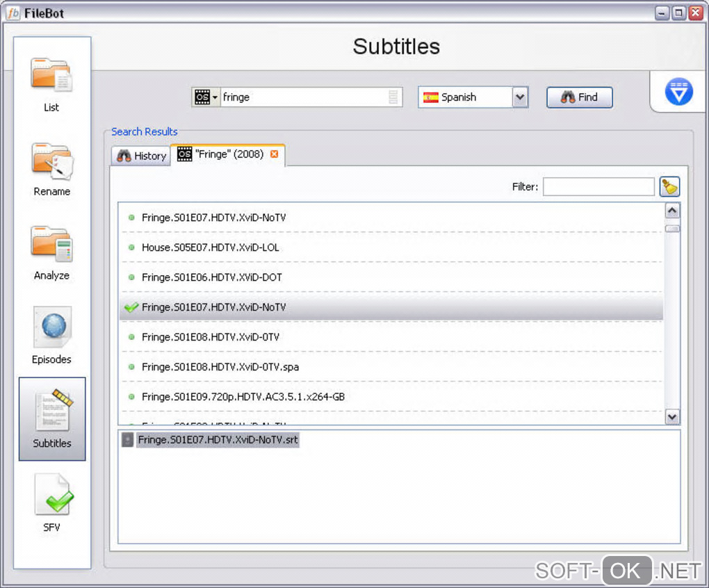Select House.S05E07.HDTV.XviD-LOL result
This screenshot has width=709, height=588.
click(x=391, y=247)
